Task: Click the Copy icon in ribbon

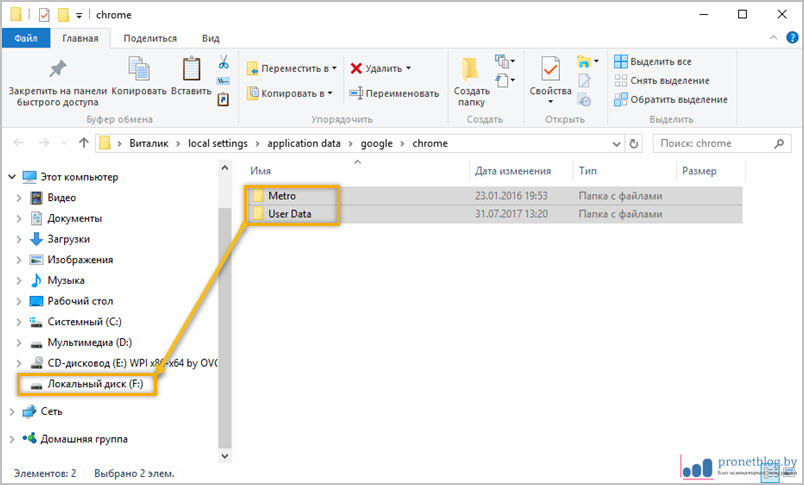Action: 139,70
